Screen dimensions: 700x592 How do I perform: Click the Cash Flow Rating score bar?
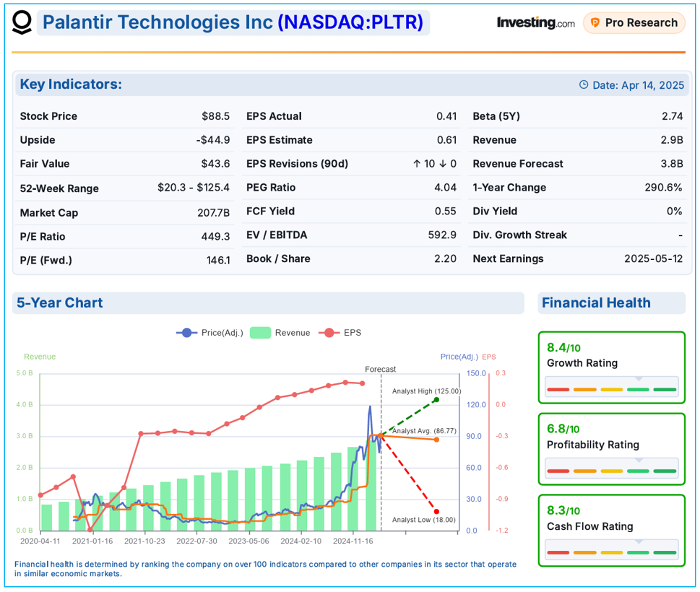coord(612,549)
